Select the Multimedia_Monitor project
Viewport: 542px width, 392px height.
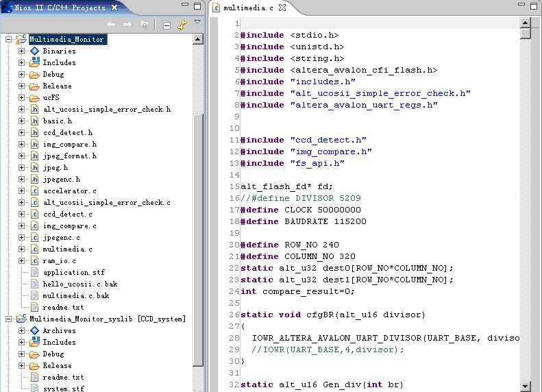click(66, 40)
